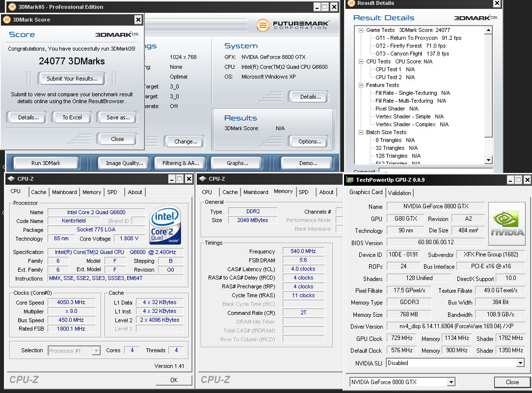Open Filtering & AA settings

181,163
